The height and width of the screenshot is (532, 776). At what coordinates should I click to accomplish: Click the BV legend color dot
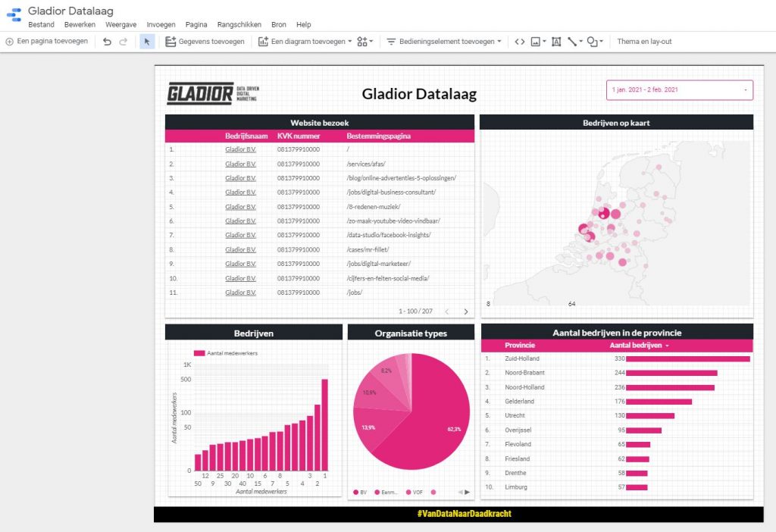click(356, 493)
